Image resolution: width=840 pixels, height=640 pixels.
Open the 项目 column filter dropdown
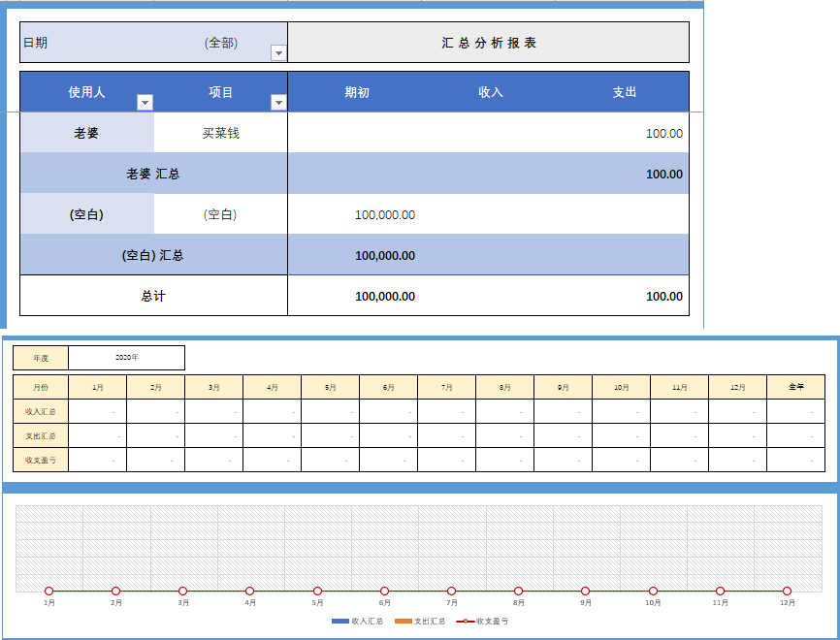pos(278,102)
